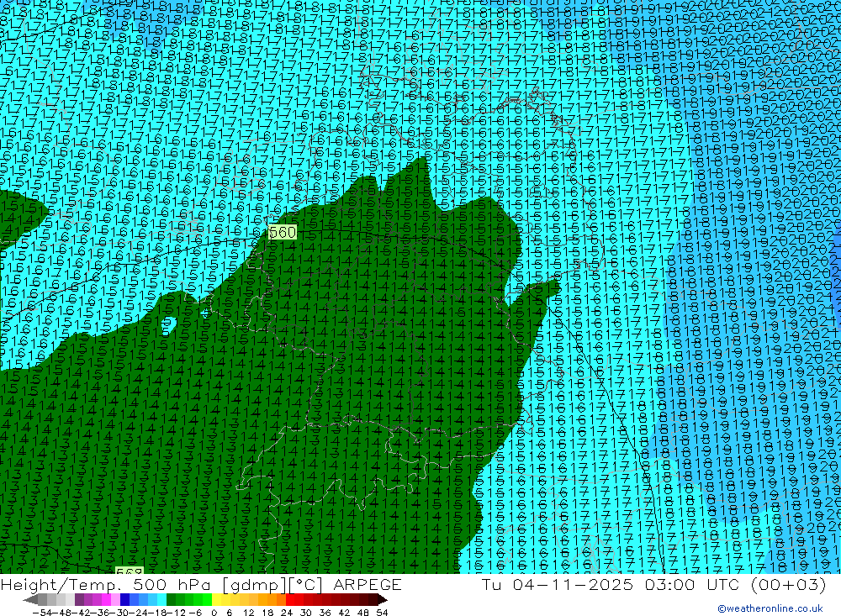Click the dark maroon right arrow end of scale
This screenshot has width=841, height=616.
[382, 599]
